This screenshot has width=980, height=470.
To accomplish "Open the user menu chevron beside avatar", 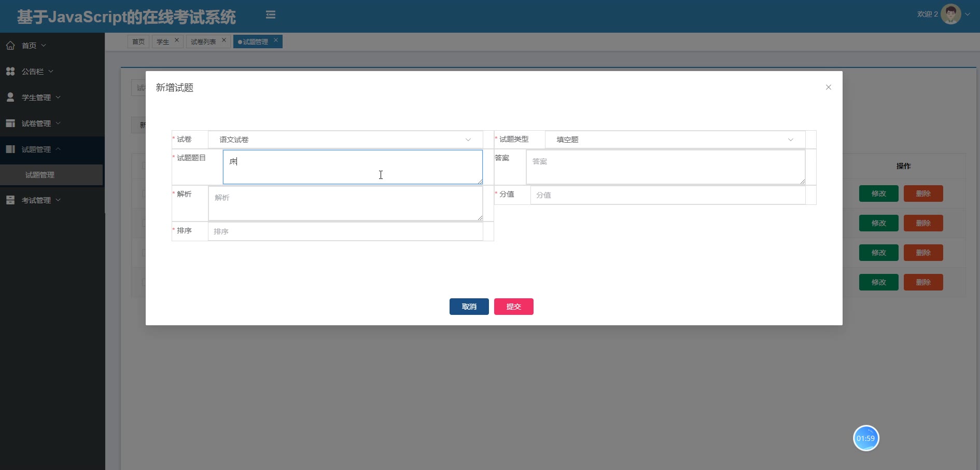I will 968,15.
